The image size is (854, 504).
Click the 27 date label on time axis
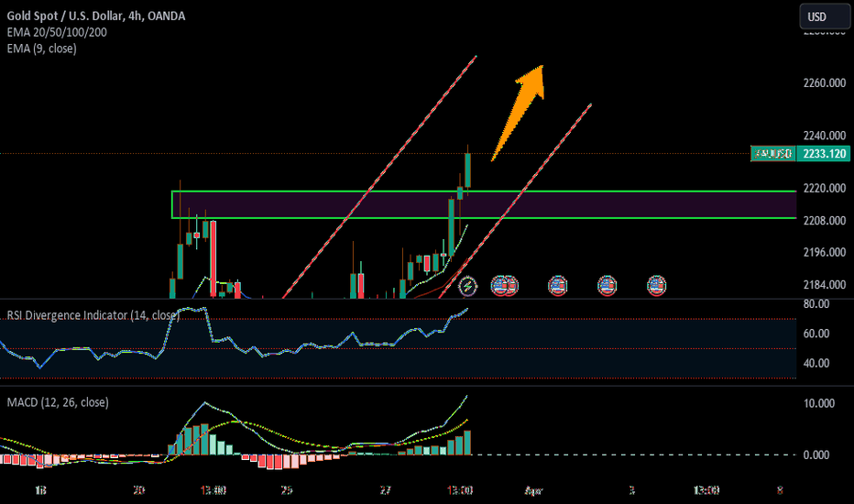point(385,490)
